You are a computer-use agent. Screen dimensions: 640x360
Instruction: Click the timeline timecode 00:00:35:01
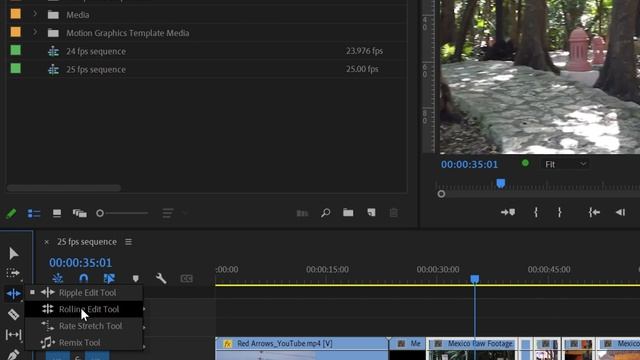tap(80, 262)
